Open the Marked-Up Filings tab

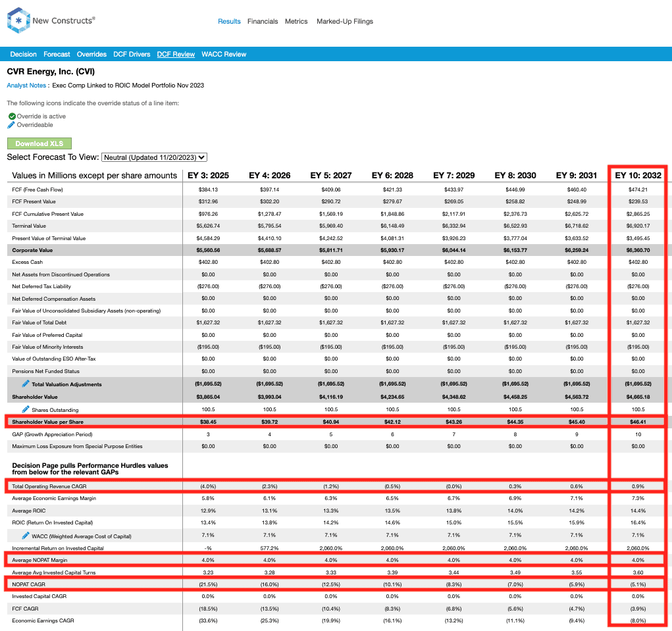pyautogui.click(x=345, y=22)
